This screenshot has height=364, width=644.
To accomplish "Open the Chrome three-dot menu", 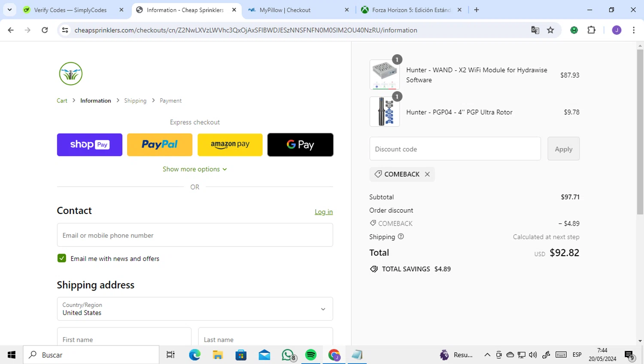I will tap(634, 30).
